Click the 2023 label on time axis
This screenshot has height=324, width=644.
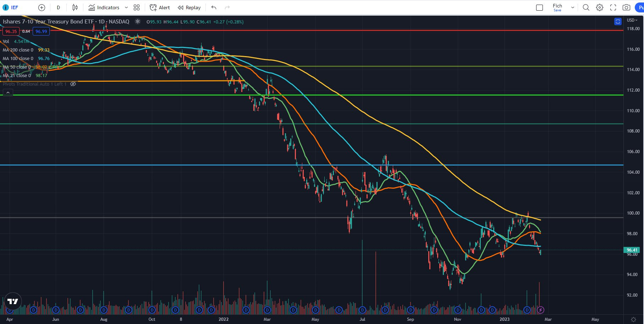point(505,319)
